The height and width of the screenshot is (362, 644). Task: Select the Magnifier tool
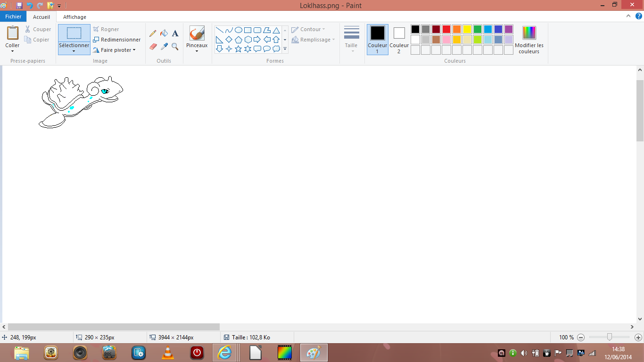(175, 46)
